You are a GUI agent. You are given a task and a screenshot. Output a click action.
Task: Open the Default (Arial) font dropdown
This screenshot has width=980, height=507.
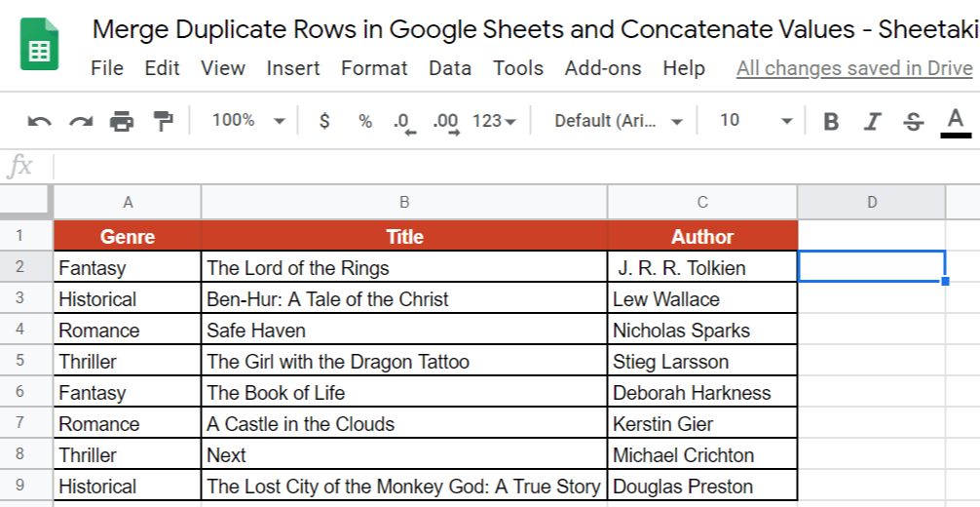point(619,121)
